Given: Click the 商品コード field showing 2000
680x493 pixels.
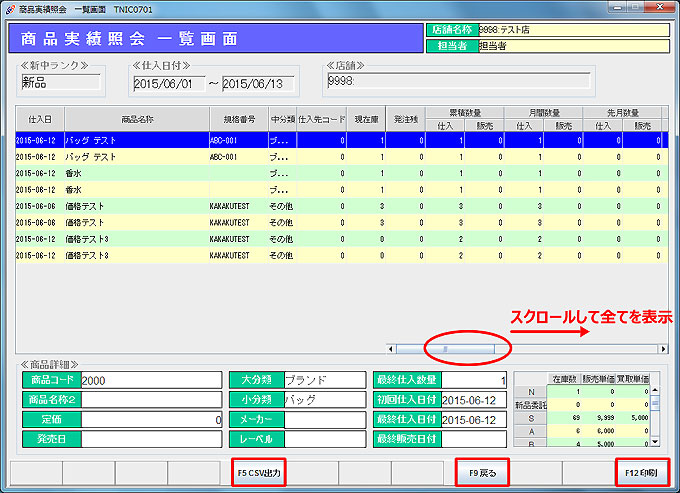Looking at the screenshot, I should [x=150, y=380].
